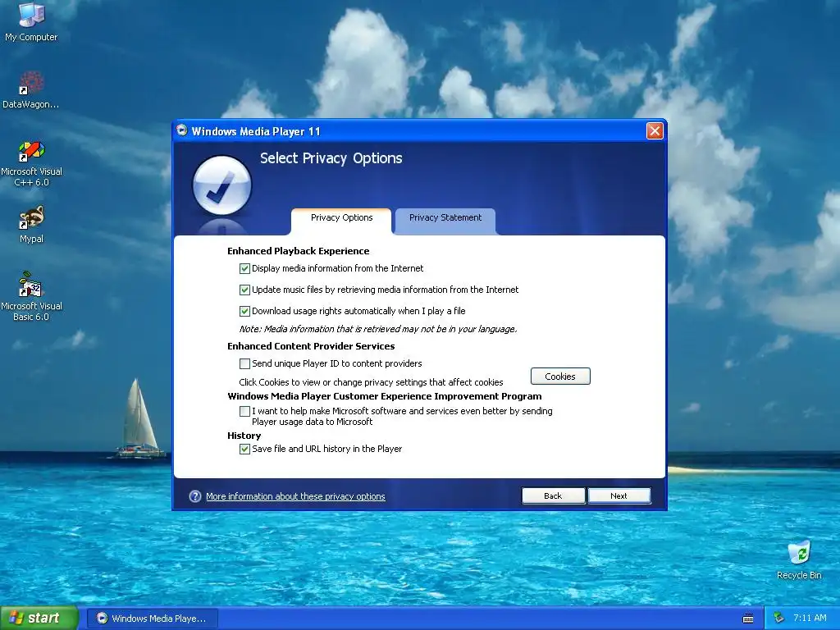840x630 pixels.
Task: Click the Customer Experience Improvement Program heading
Action: [x=384, y=396]
